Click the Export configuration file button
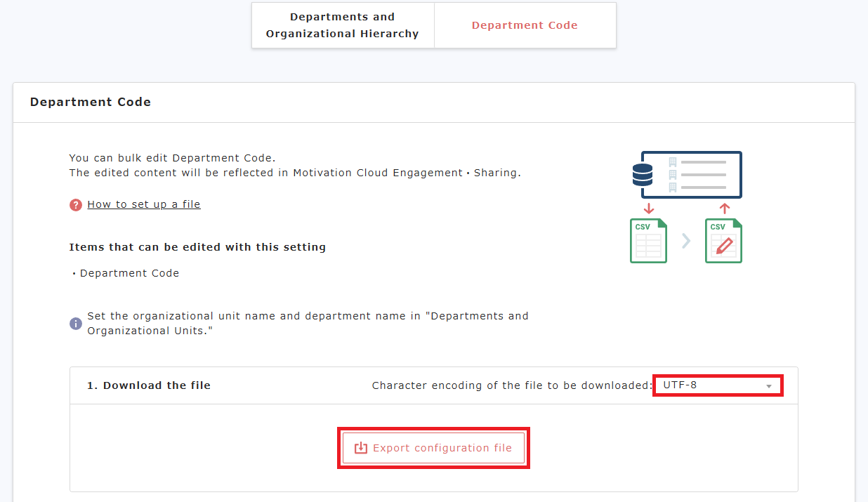 [x=433, y=447]
